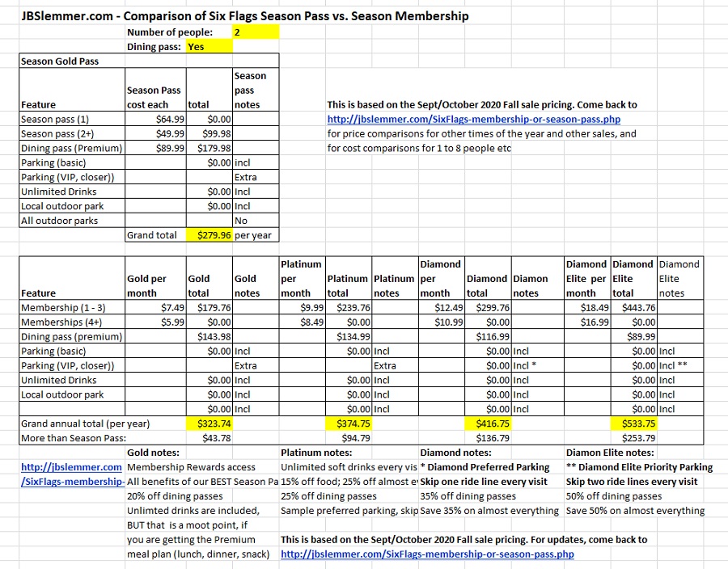Select the All outdoor parks No cell
This screenshot has height=569, width=728.
point(256,221)
